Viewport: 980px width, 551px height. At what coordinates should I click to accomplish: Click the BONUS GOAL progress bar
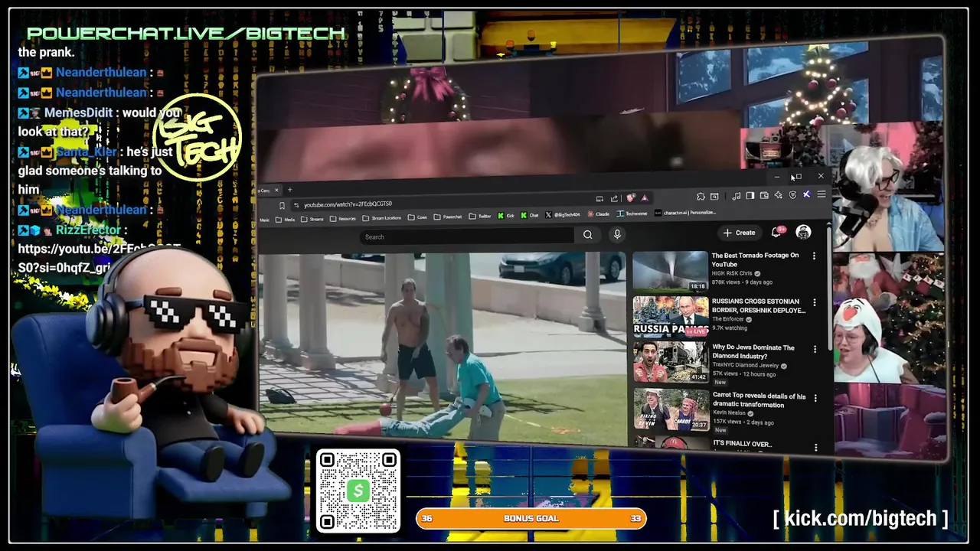coord(531,518)
